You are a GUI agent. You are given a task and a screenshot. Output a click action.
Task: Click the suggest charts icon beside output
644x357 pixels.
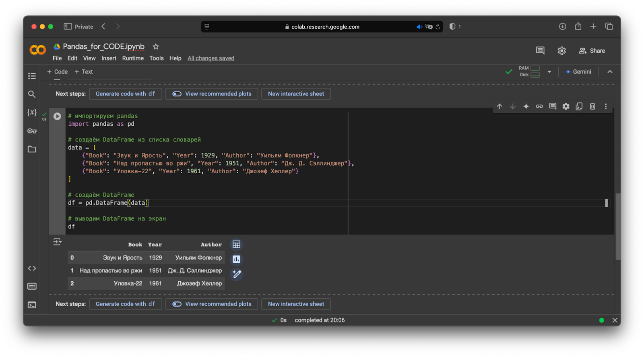coord(237,259)
